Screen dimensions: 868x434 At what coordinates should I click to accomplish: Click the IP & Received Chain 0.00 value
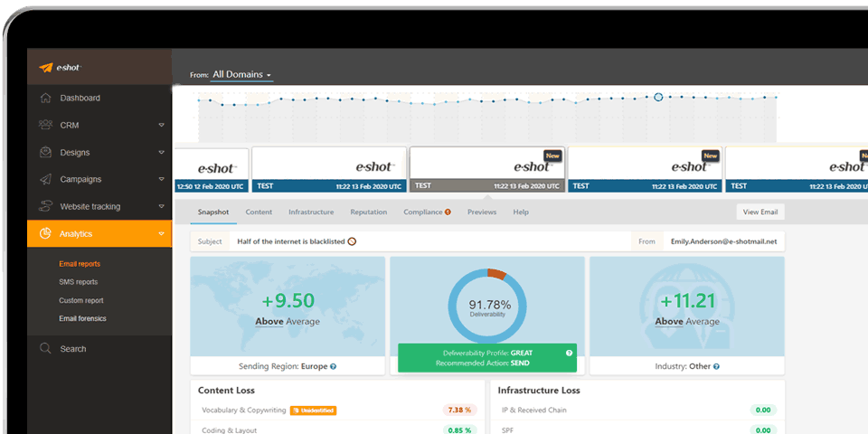(763, 410)
